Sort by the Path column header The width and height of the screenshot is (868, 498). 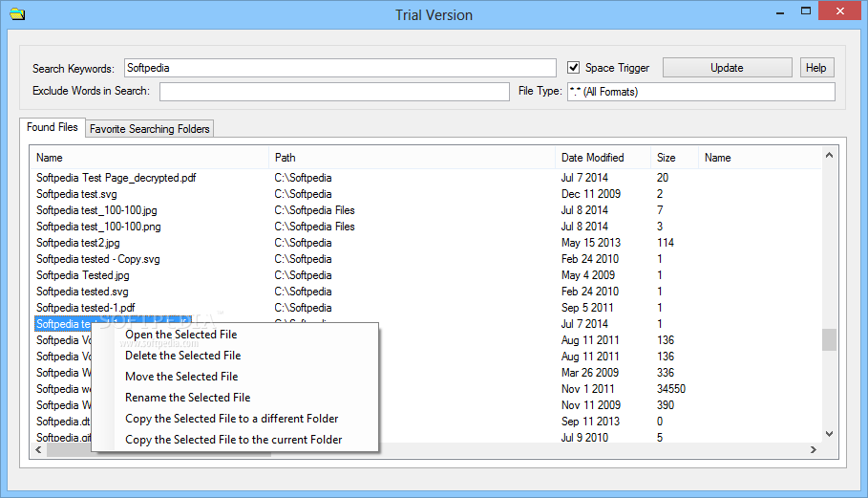(412, 158)
